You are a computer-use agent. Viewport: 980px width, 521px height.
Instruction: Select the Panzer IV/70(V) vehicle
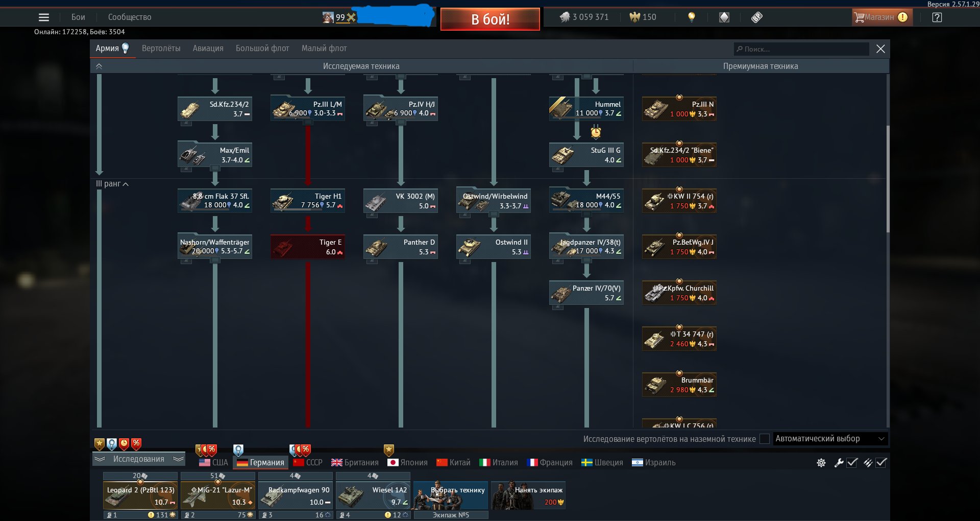coord(586,293)
